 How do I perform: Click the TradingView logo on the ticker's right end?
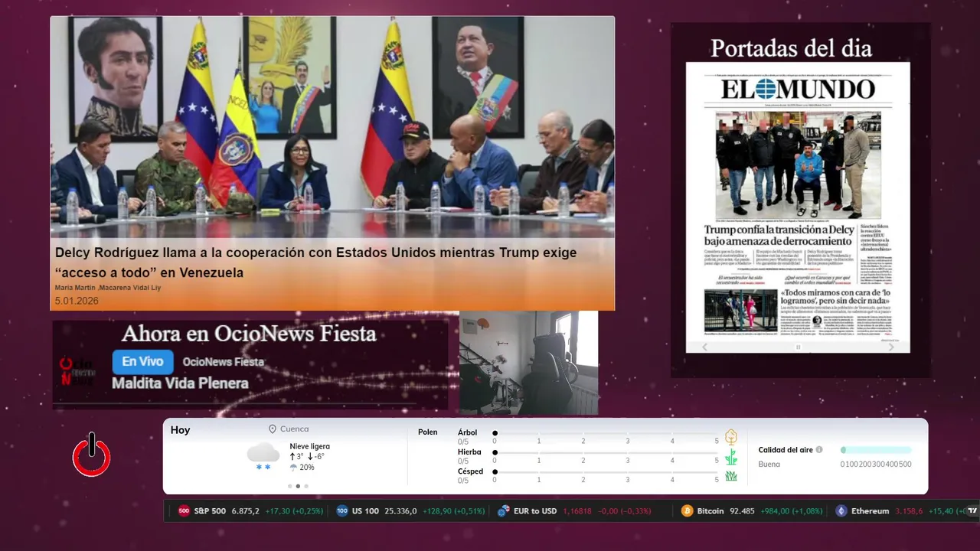tap(972, 511)
